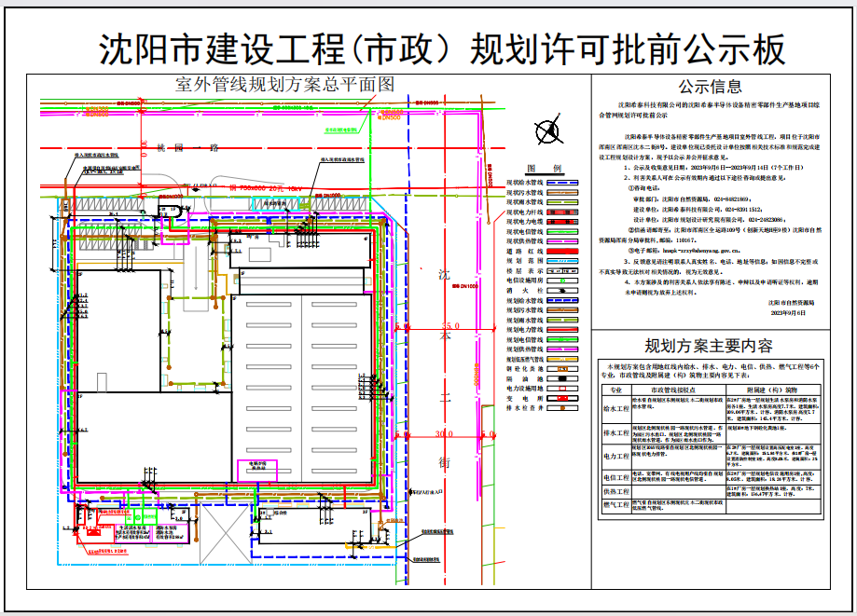
Task: Click the 消火栓 hydrant legend symbol
Action: pos(562,291)
